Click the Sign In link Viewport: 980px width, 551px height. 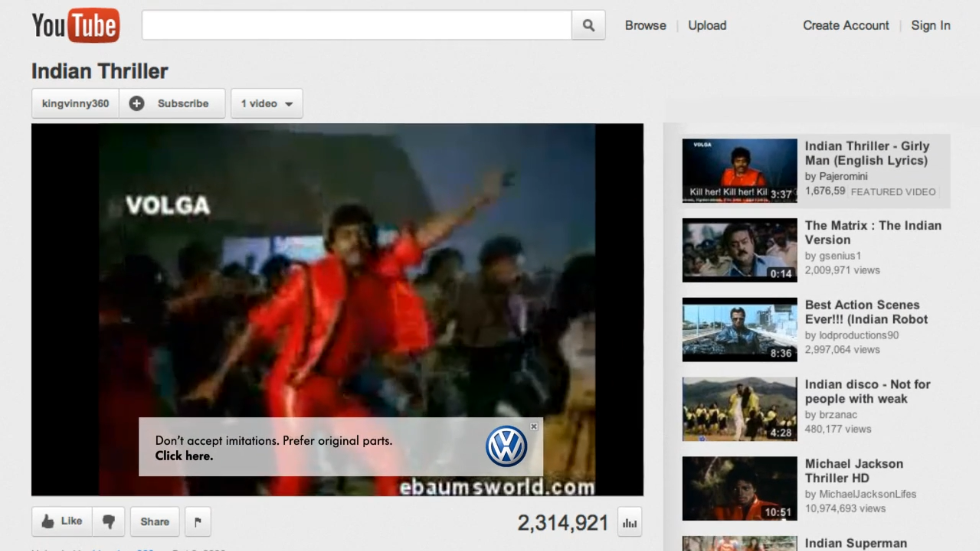[x=930, y=26]
